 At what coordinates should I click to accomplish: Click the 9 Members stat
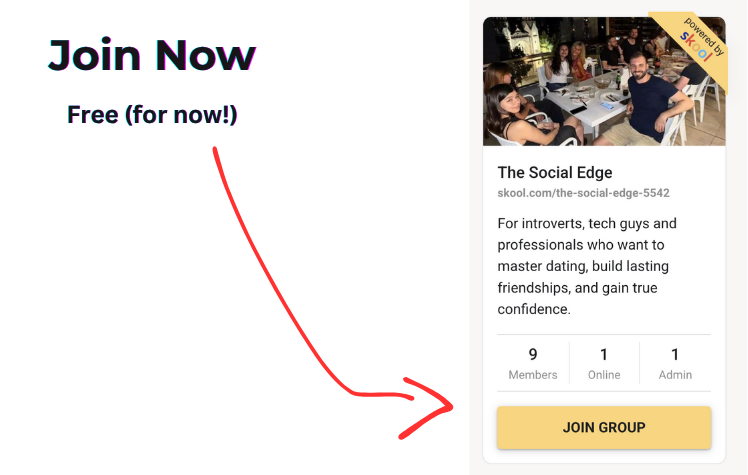533,363
